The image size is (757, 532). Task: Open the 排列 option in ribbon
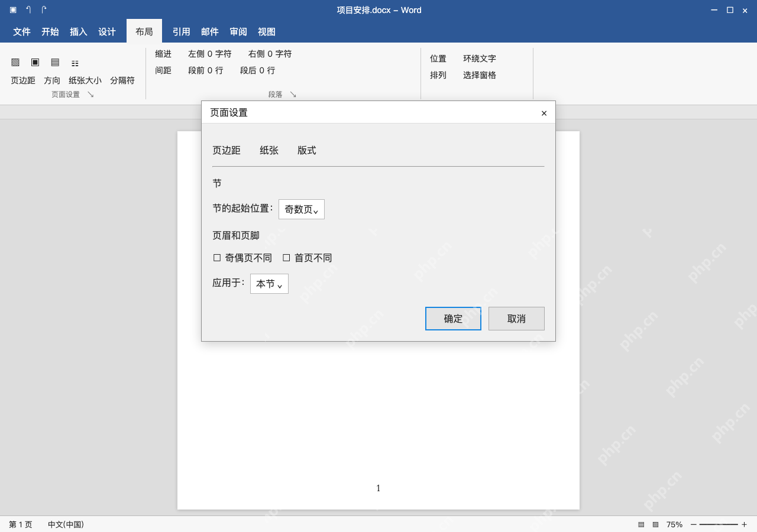[438, 75]
